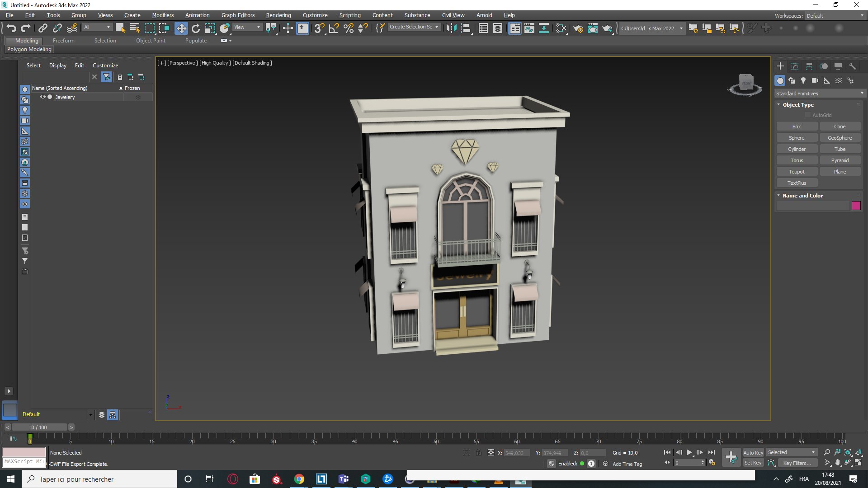Click the pink object color swatch

tap(856, 206)
